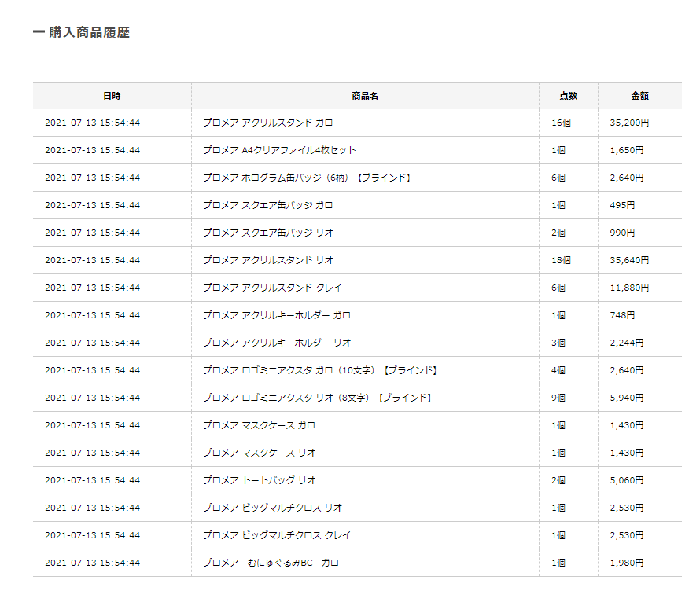The image size is (700, 591).
Task: Select product name プロメア ロゴミニアクスタ ガロ（10文字）【ブラインド】
Action: 321,370
